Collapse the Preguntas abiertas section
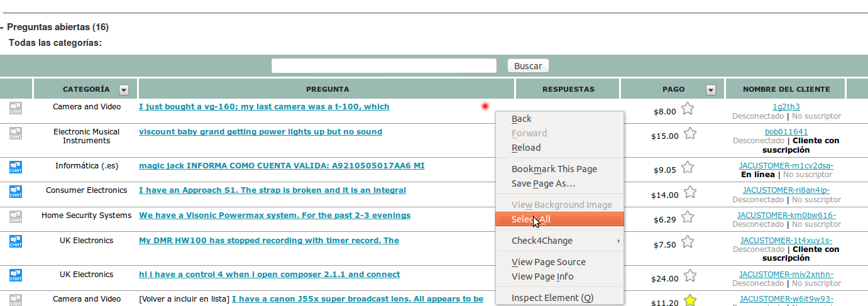The width and height of the screenshot is (868, 306). point(3,28)
